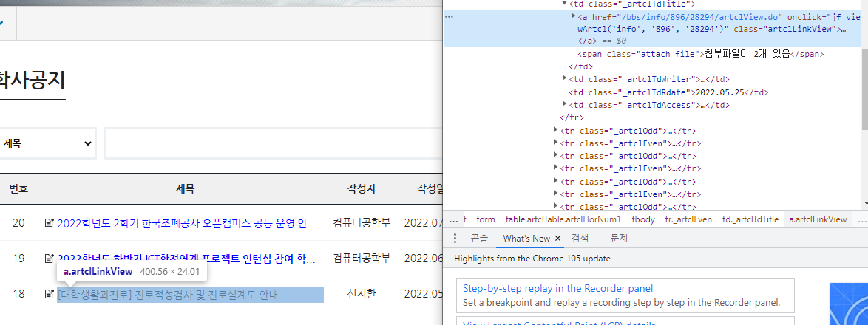
Task: Click Highlights from the Chrome 105 update
Action: [x=532, y=259]
